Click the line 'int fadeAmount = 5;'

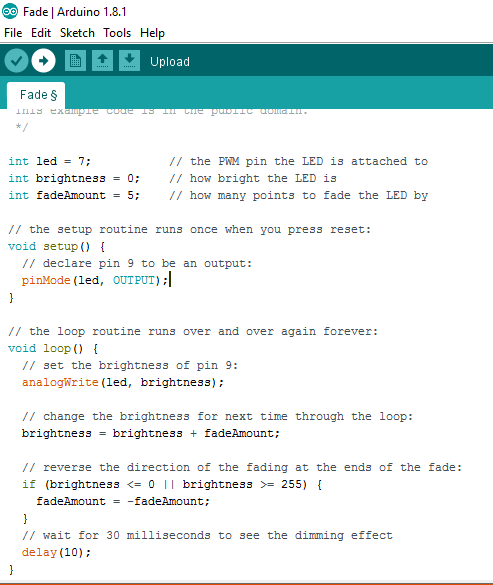(x=74, y=195)
